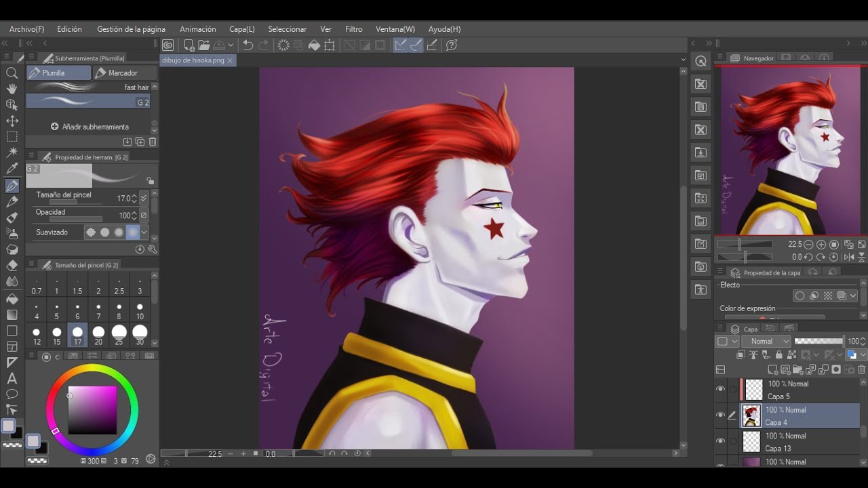Open the Gestión de la página menu
The width and height of the screenshot is (868, 488).
point(131,29)
